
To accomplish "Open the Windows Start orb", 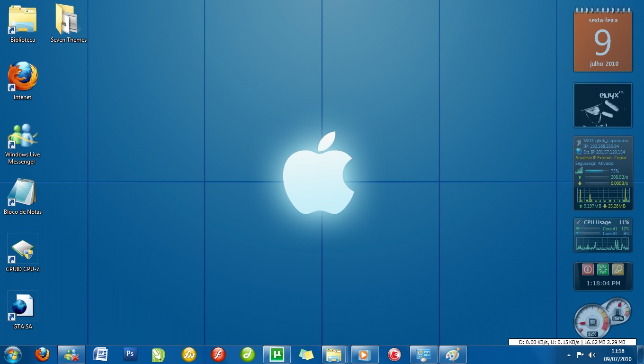I will coord(13,354).
